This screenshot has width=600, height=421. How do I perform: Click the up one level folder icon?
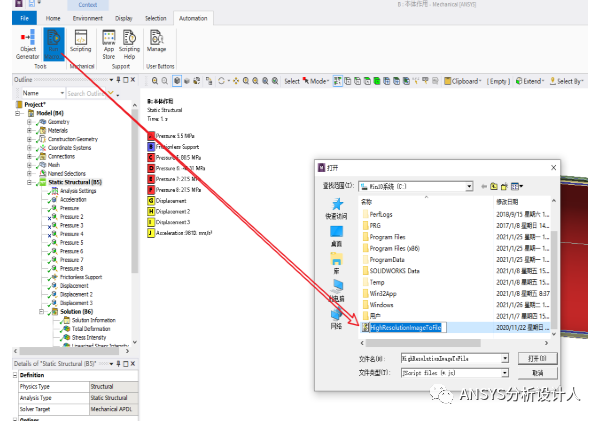(494, 186)
